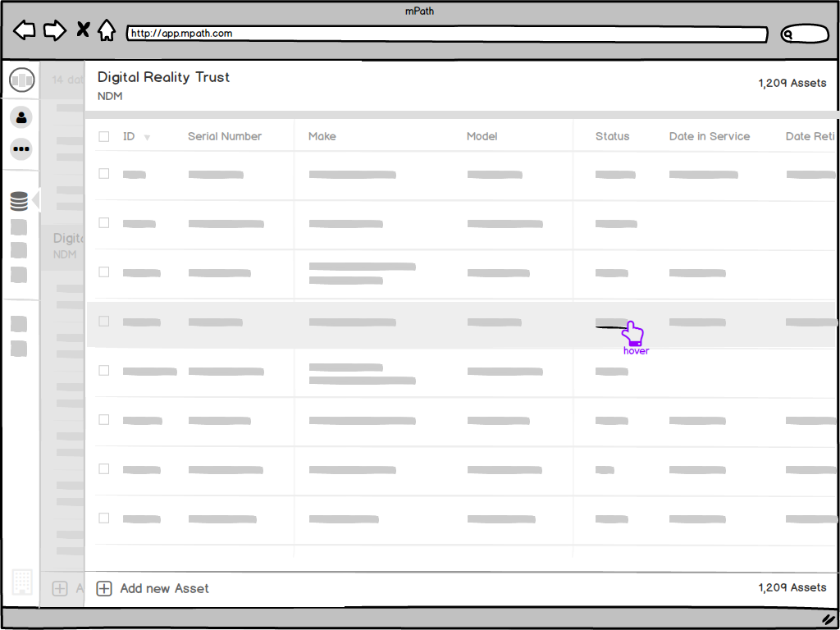
Task: Click the browser search field control
Action: pyautogui.click(x=805, y=34)
